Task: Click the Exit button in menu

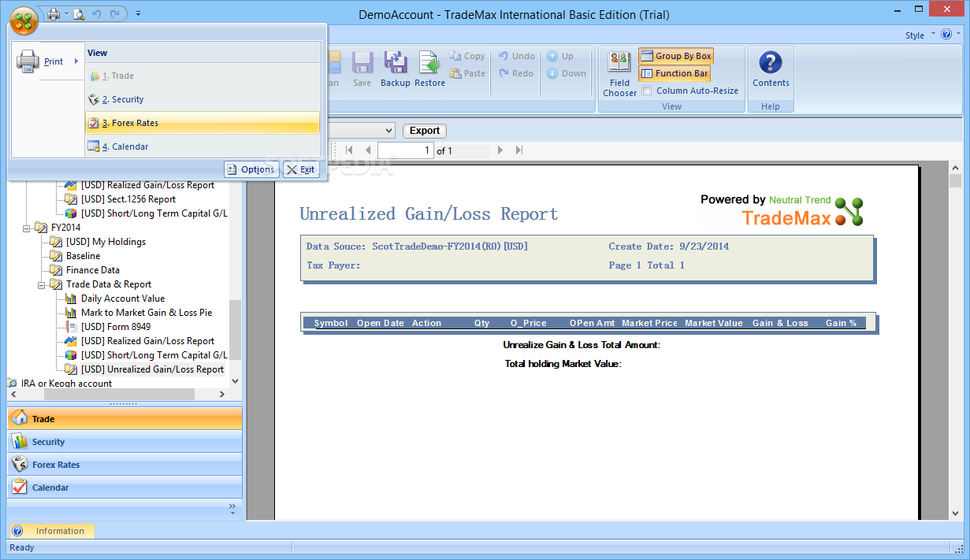Action: [301, 169]
